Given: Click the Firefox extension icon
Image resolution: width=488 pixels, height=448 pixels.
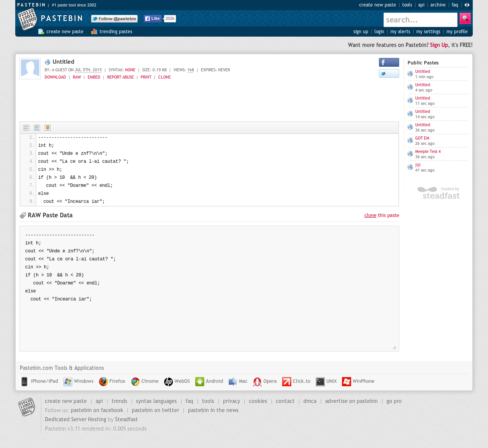Looking at the screenshot, I should click(103, 382).
